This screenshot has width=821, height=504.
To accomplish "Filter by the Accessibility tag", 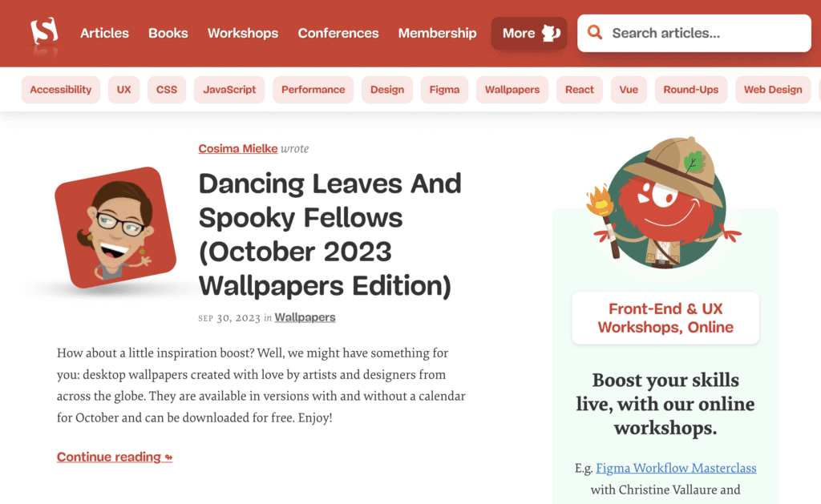I will click(x=61, y=90).
